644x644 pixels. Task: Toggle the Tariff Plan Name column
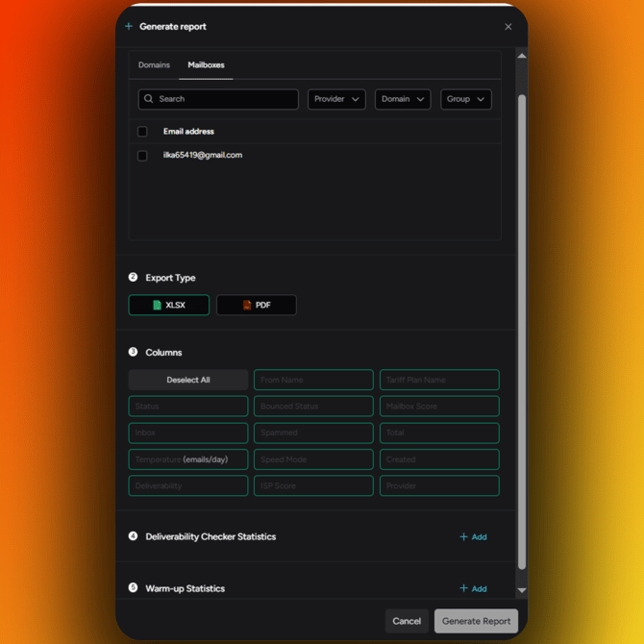tap(439, 380)
